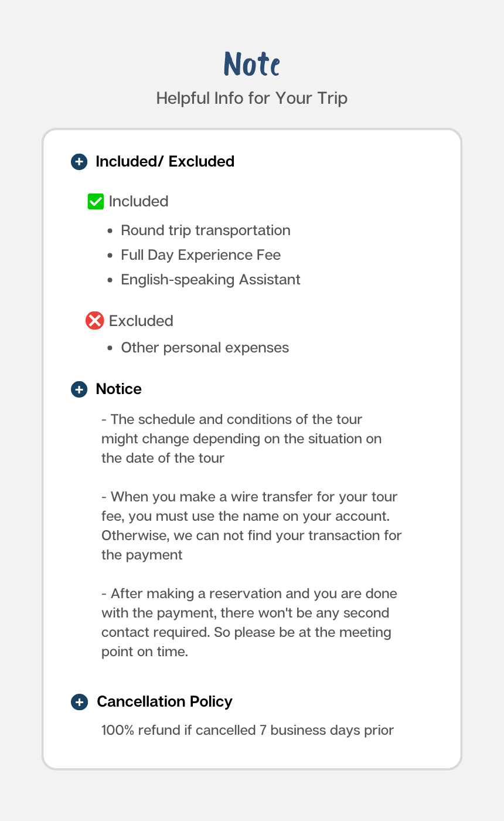
Task: Click the schedule and conditions notice paragraph
Action: (241, 439)
